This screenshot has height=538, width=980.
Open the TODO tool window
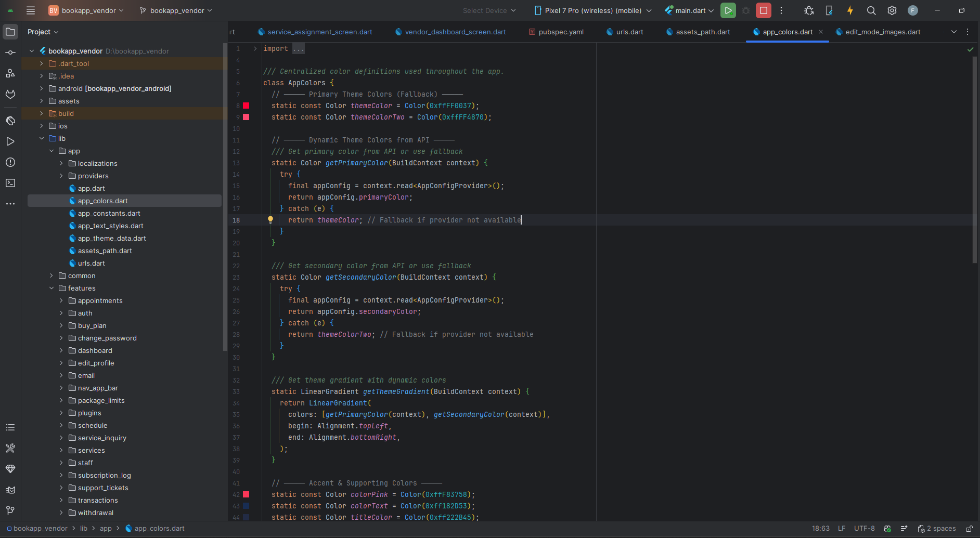point(10,427)
